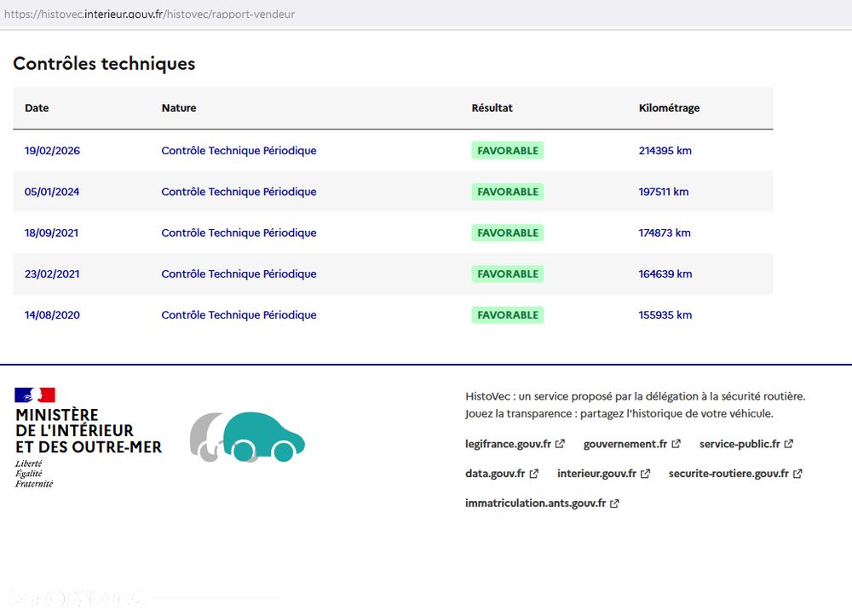Click the external link icon beside securite-routiere.gouv.fr

(x=797, y=474)
